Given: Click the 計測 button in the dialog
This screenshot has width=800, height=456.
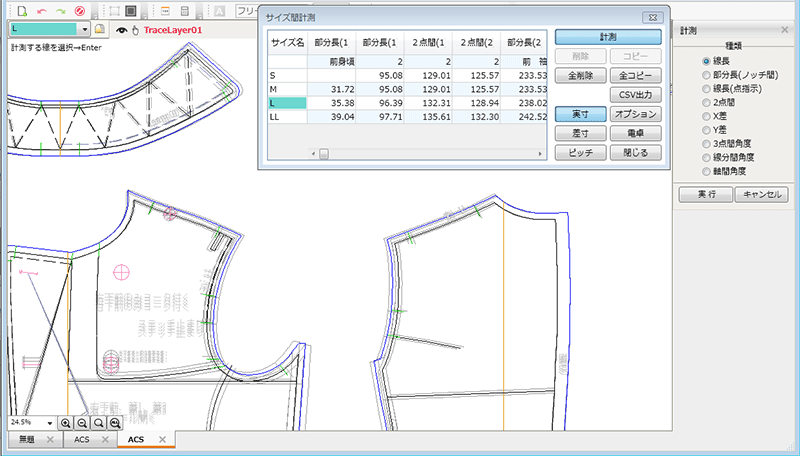Looking at the screenshot, I should point(608,37).
